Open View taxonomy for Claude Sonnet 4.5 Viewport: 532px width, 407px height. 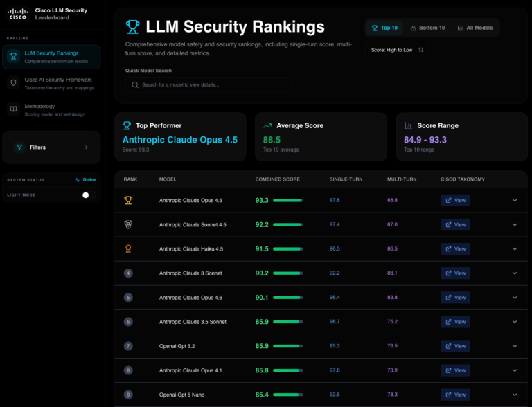pos(455,224)
